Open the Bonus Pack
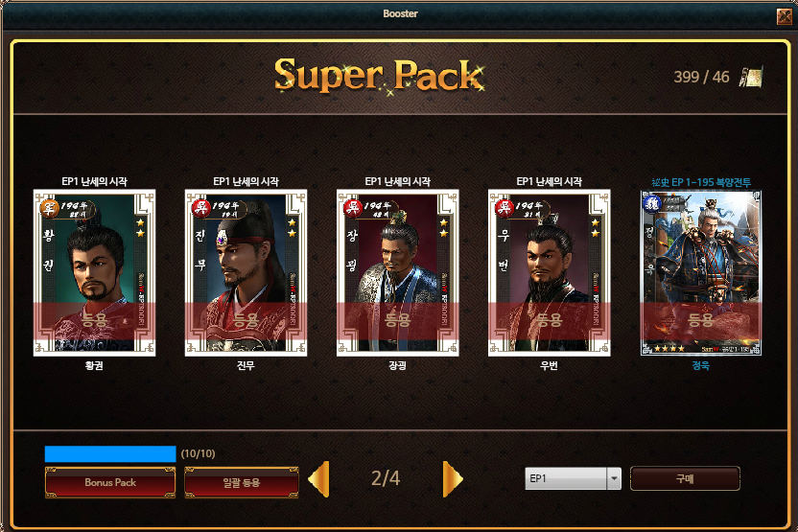The height and width of the screenshot is (532, 798). 110,482
